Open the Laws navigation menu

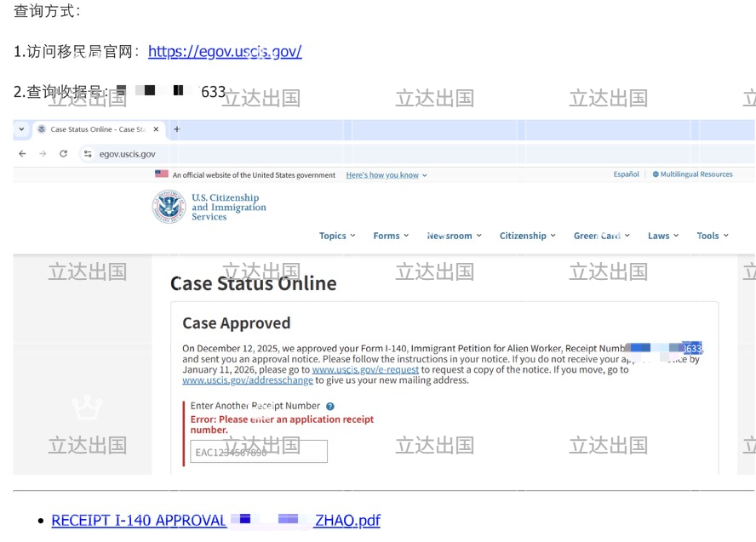point(662,236)
